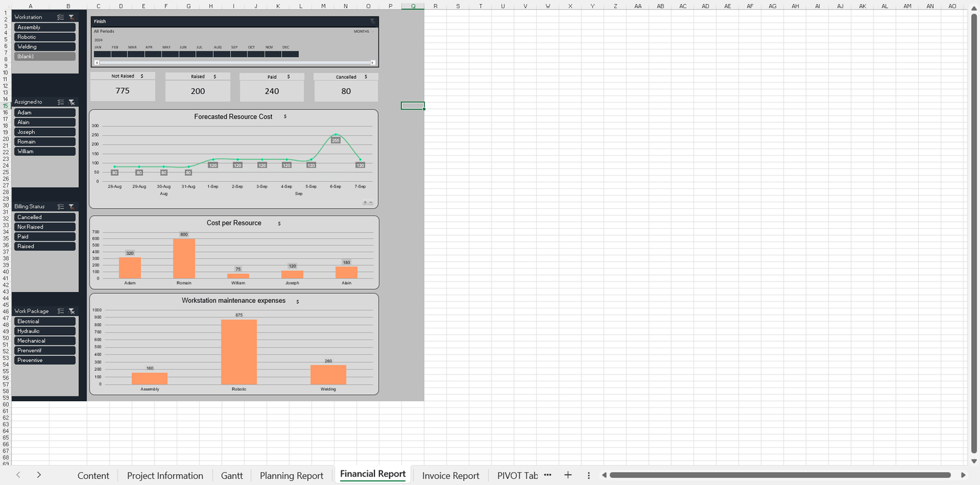Viewport: 980px width, 485px height.
Task: Clear the Billing Status slicer filter
Action: click(x=71, y=206)
